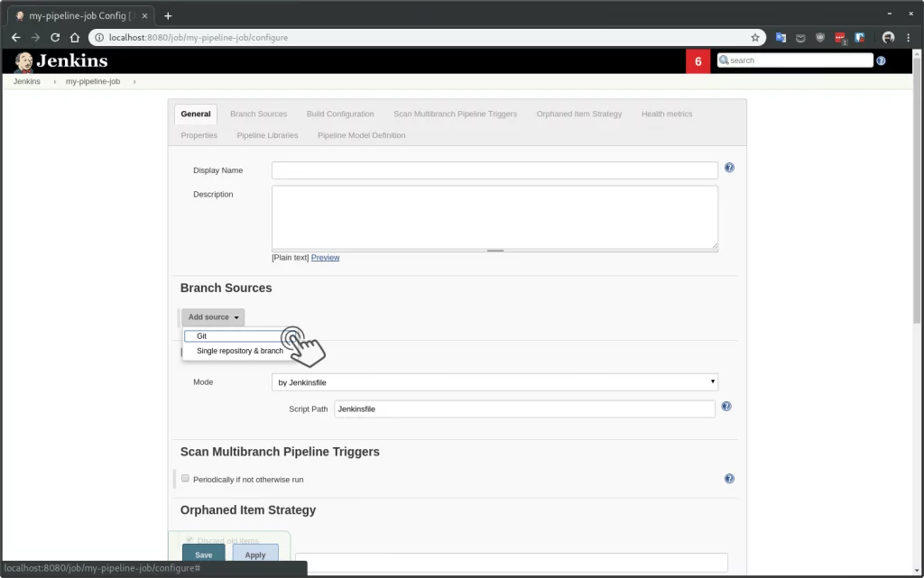The width and height of the screenshot is (924, 578).
Task: Go back with browser back arrow
Action: [16, 38]
